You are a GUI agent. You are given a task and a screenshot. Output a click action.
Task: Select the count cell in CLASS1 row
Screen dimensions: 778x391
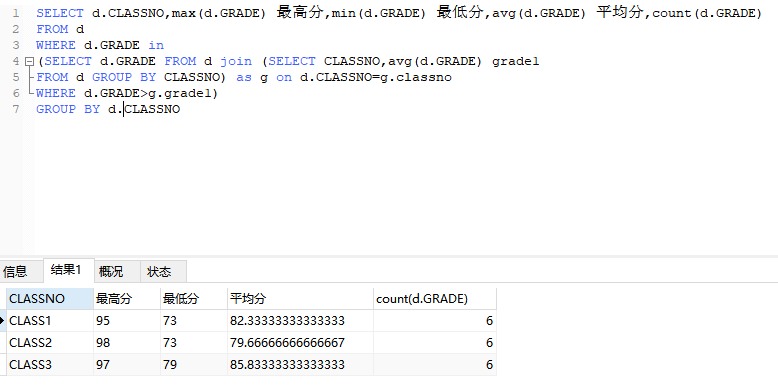click(435, 321)
